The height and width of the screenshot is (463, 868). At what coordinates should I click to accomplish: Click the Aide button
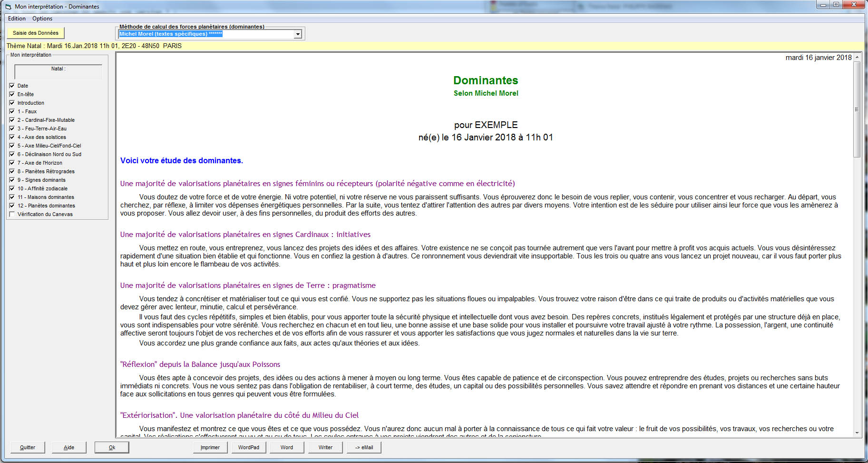click(69, 447)
